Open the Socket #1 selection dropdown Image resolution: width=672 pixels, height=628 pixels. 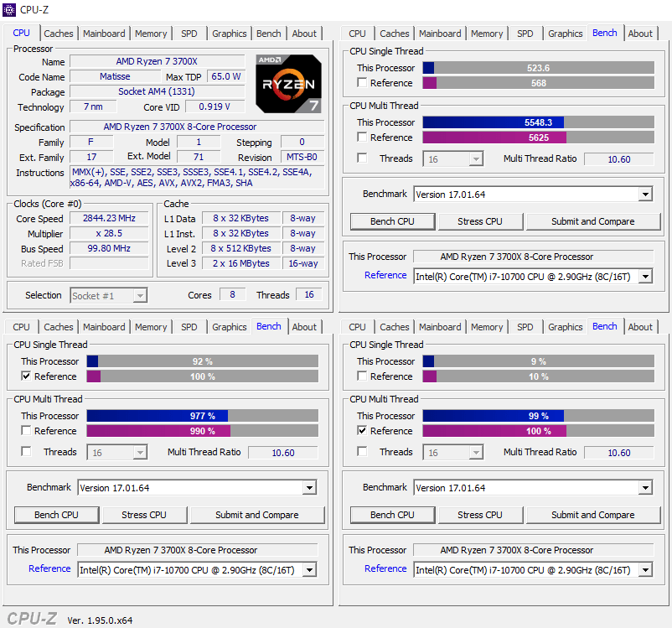point(108,296)
